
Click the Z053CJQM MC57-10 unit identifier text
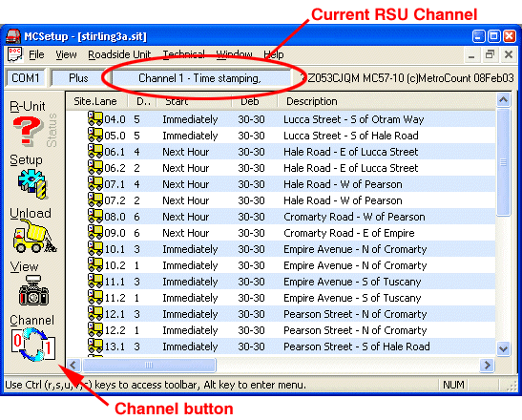[410, 78]
